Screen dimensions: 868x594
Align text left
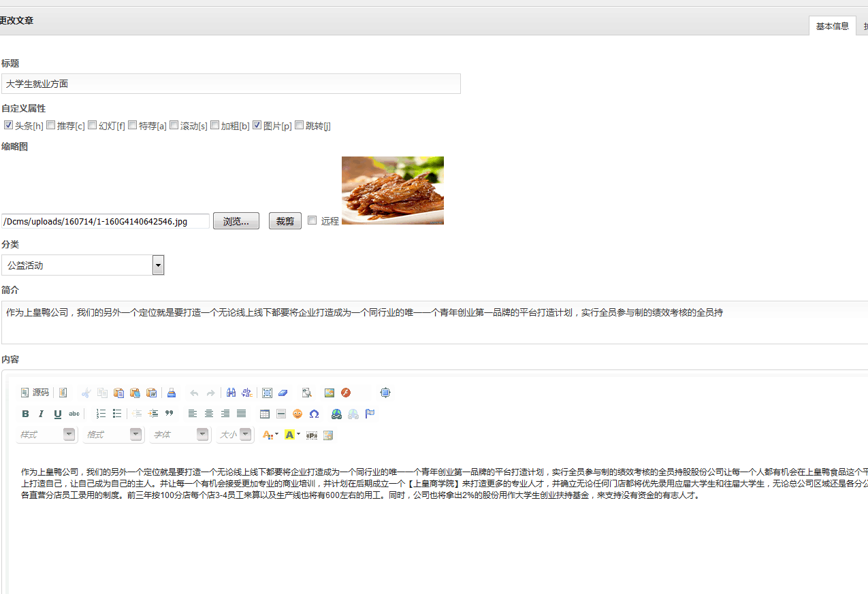(x=193, y=414)
